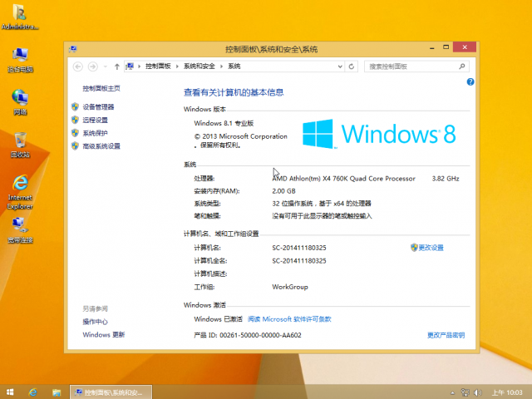Click the 2.00 GB RAM value

click(283, 191)
